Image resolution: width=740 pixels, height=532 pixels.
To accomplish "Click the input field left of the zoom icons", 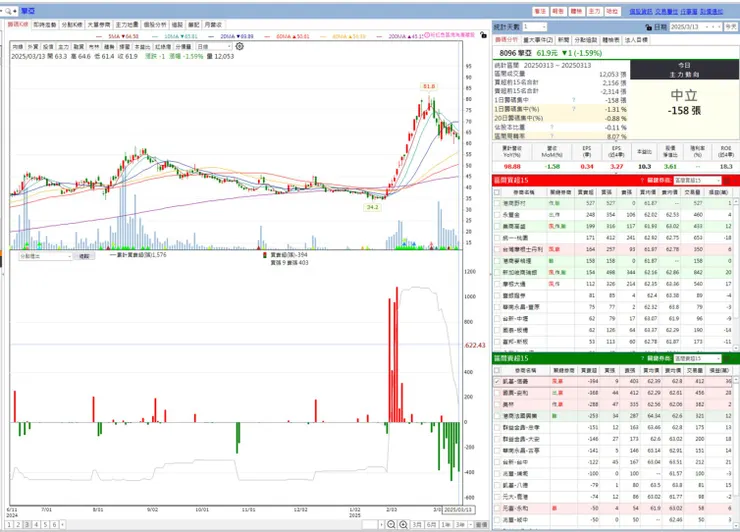I will point(370,524).
